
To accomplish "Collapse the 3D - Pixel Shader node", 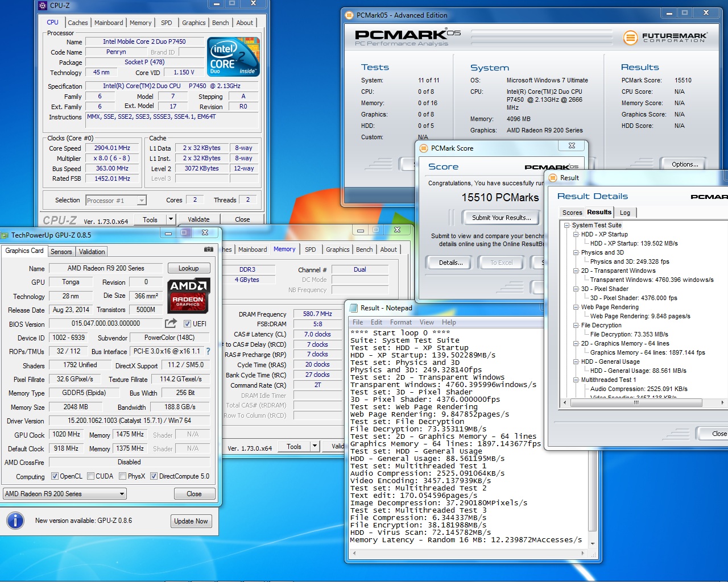I will [x=576, y=289].
